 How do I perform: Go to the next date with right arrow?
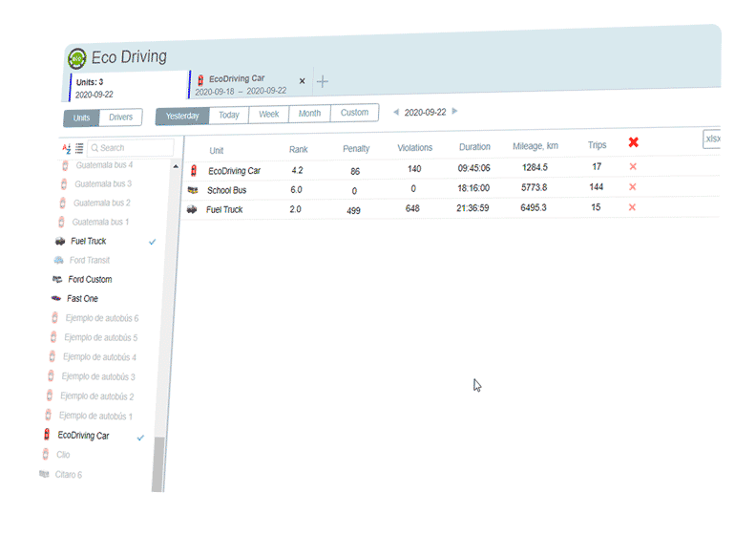click(455, 111)
